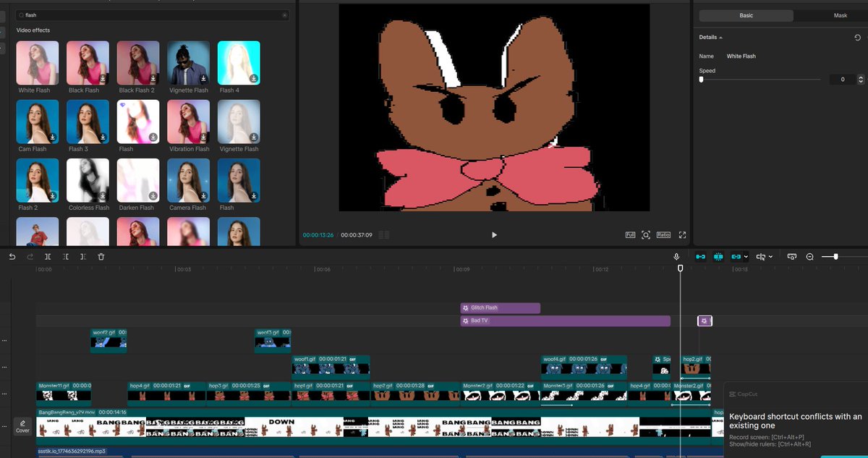Undo the last timeline edit
The height and width of the screenshot is (458, 868).
coord(12,257)
